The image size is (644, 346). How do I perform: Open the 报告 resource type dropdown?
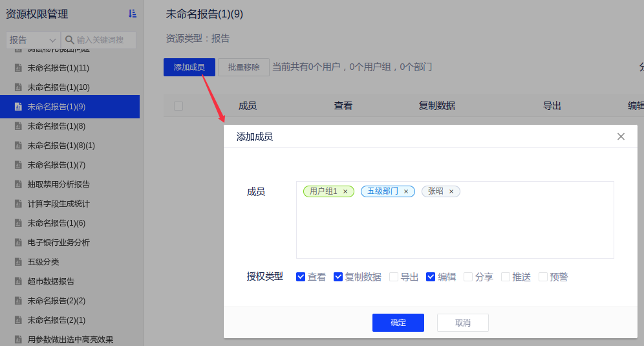(x=33, y=40)
